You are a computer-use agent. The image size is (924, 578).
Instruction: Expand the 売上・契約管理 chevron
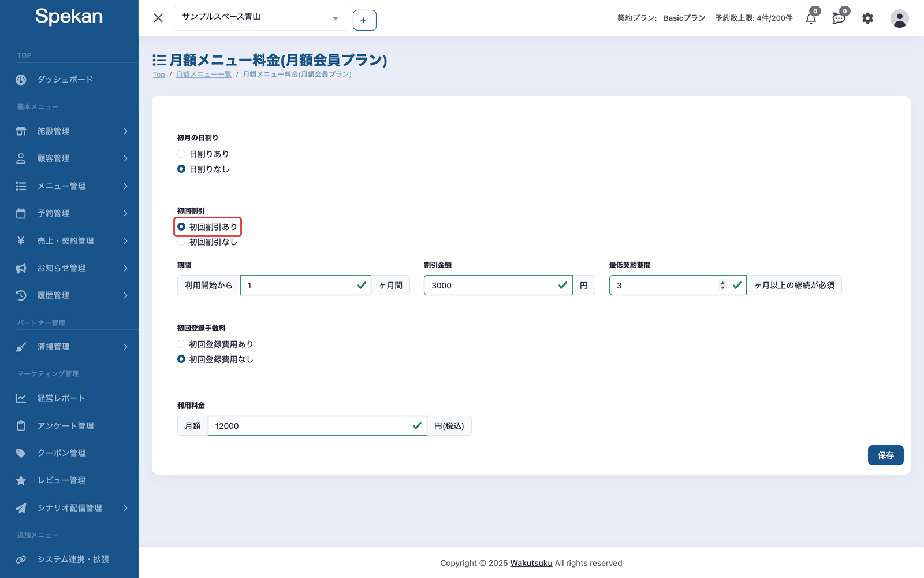coord(125,240)
